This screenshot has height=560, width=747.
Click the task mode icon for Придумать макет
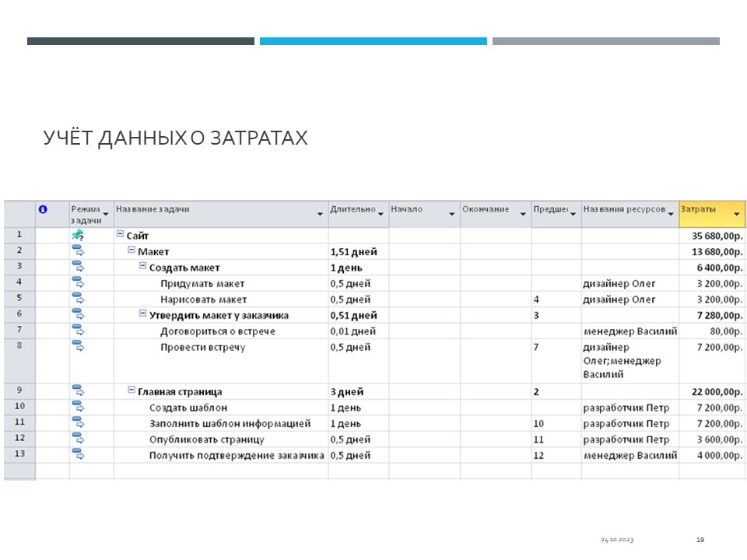(x=78, y=283)
